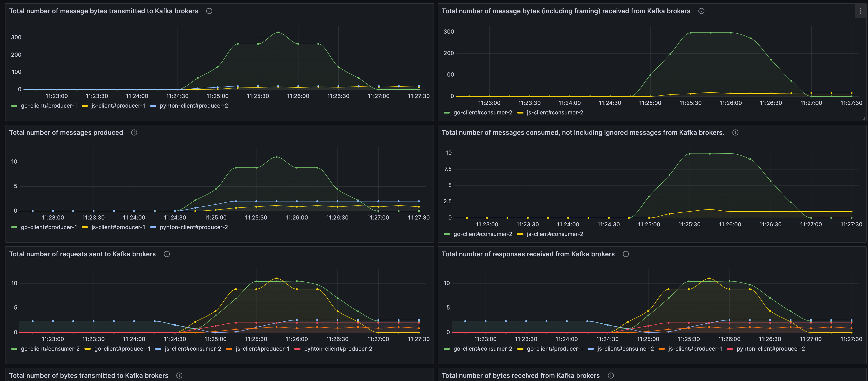Click info icon on message bytes transmitted panel
This screenshot has height=381, width=868.
click(x=209, y=11)
